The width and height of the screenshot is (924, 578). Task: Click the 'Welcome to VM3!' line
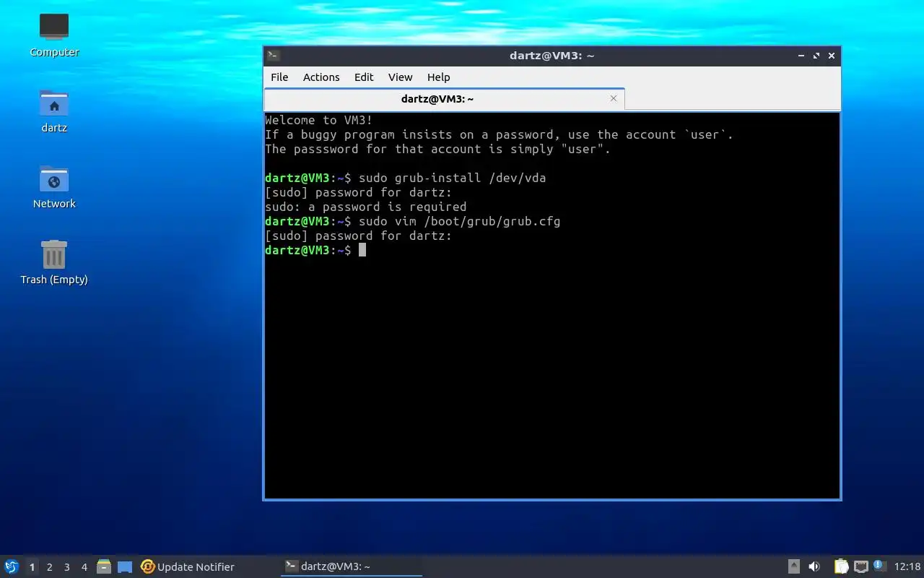(318, 120)
